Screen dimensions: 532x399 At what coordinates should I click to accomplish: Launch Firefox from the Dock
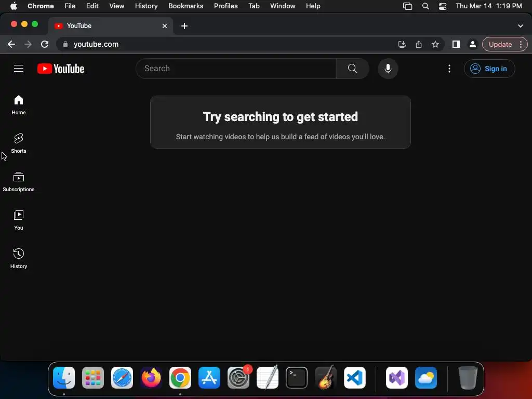(x=151, y=377)
